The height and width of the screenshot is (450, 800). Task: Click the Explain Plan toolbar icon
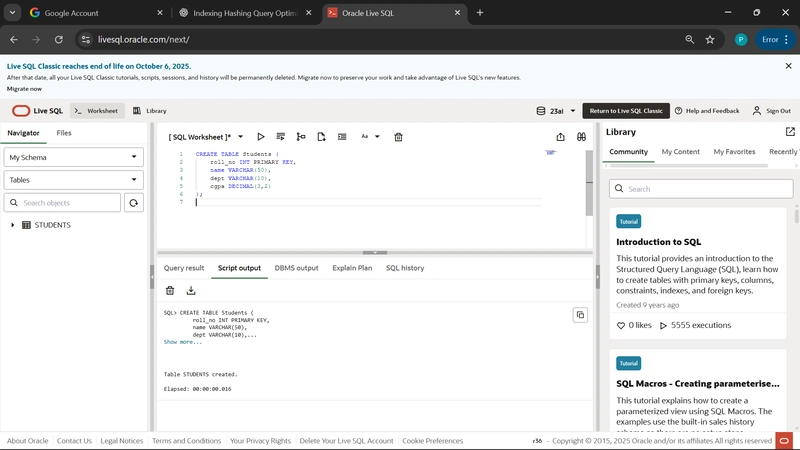point(301,137)
